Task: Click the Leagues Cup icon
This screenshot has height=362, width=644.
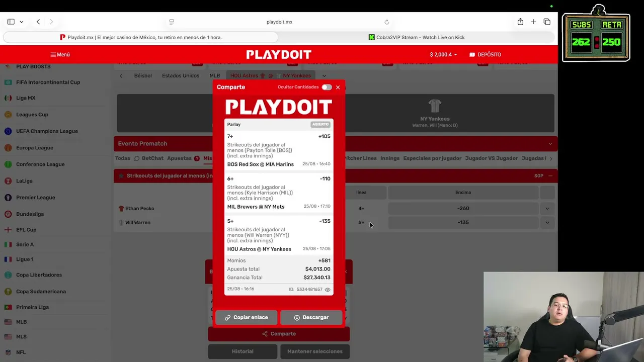Action: 8,115
